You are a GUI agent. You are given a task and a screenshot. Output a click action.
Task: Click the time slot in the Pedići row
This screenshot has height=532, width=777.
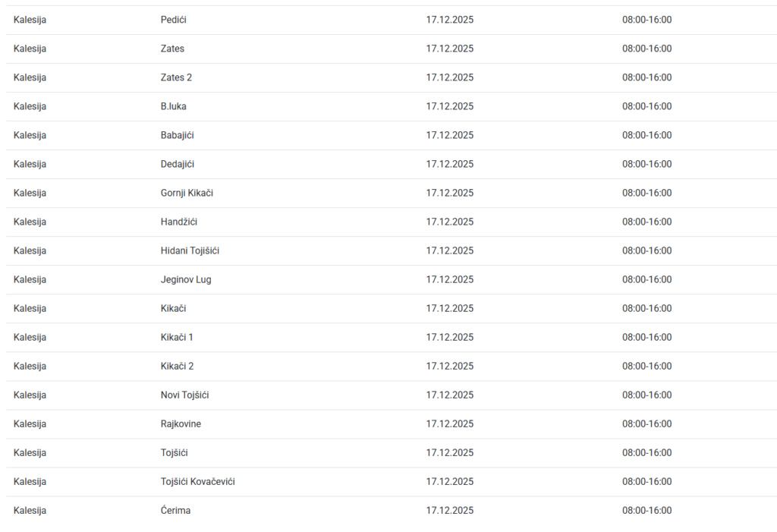pyautogui.click(x=646, y=20)
